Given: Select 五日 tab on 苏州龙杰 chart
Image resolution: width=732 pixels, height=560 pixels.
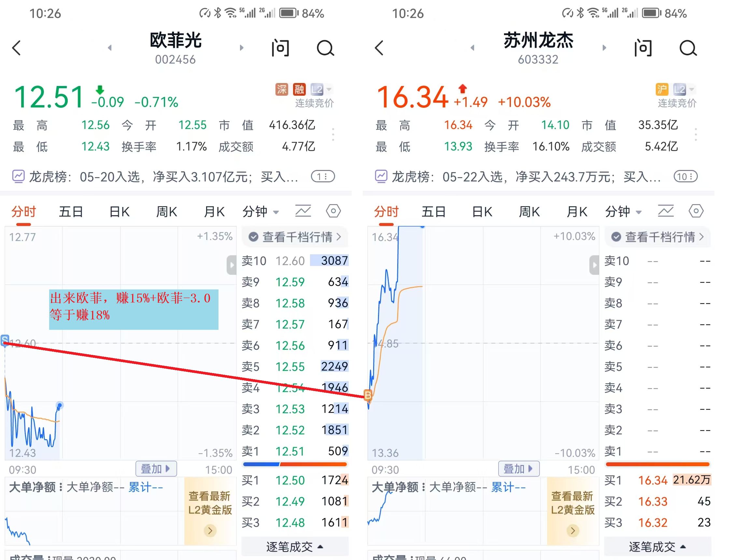Looking at the screenshot, I should [x=434, y=212].
